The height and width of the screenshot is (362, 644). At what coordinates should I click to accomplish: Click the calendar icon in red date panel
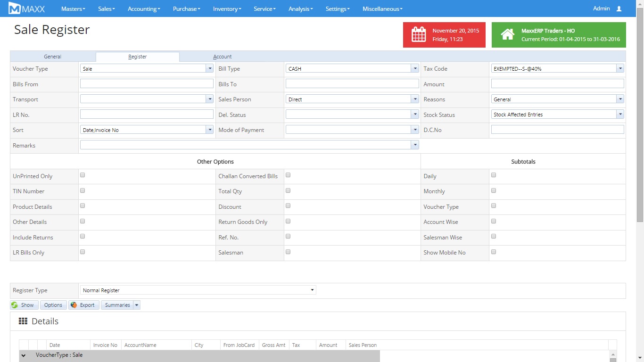(419, 35)
